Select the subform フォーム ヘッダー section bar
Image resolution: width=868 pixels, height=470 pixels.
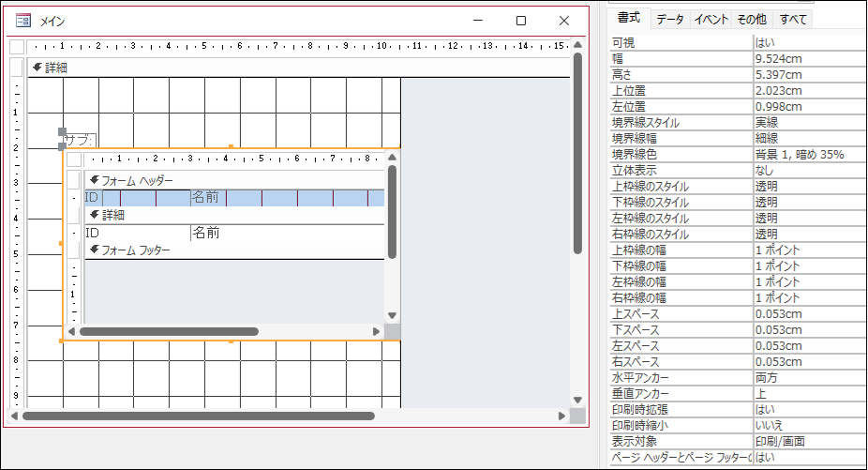point(234,181)
